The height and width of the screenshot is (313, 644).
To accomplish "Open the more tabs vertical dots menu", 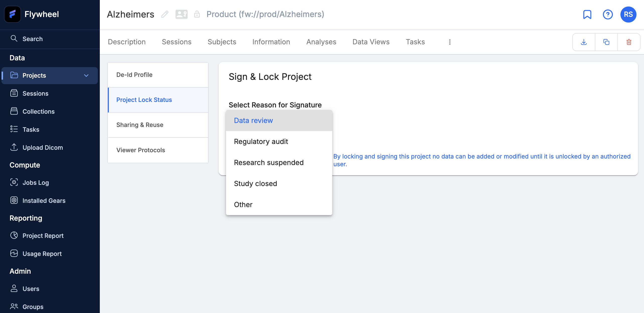I will click(450, 42).
